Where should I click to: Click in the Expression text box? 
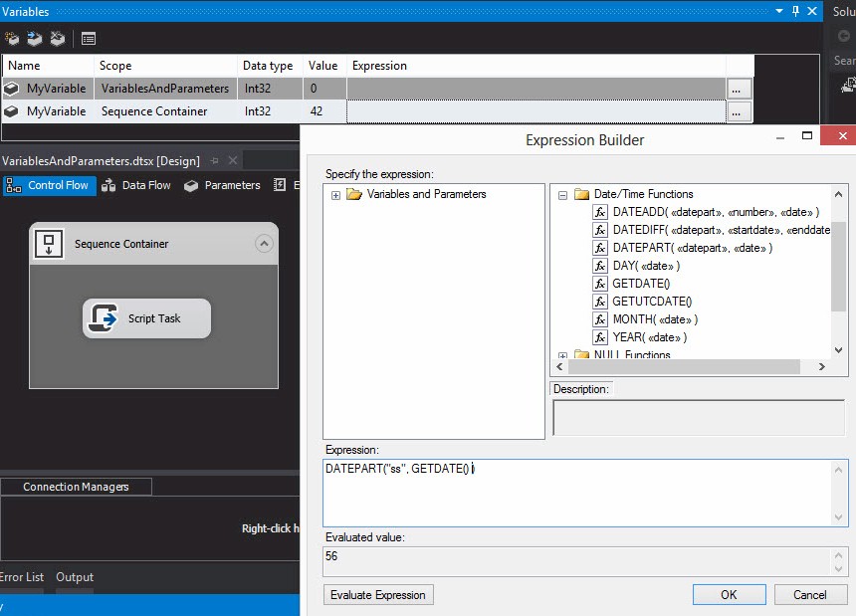[x=585, y=493]
